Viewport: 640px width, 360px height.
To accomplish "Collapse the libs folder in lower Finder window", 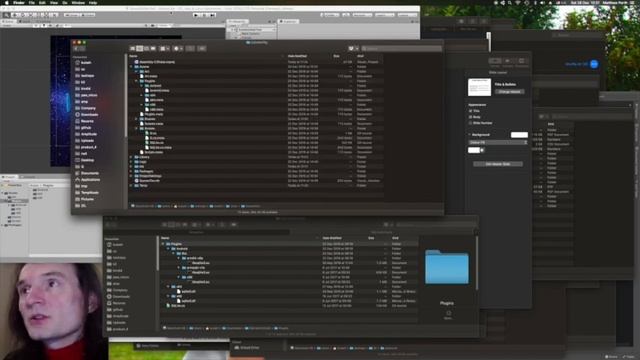I will click(x=173, y=253).
